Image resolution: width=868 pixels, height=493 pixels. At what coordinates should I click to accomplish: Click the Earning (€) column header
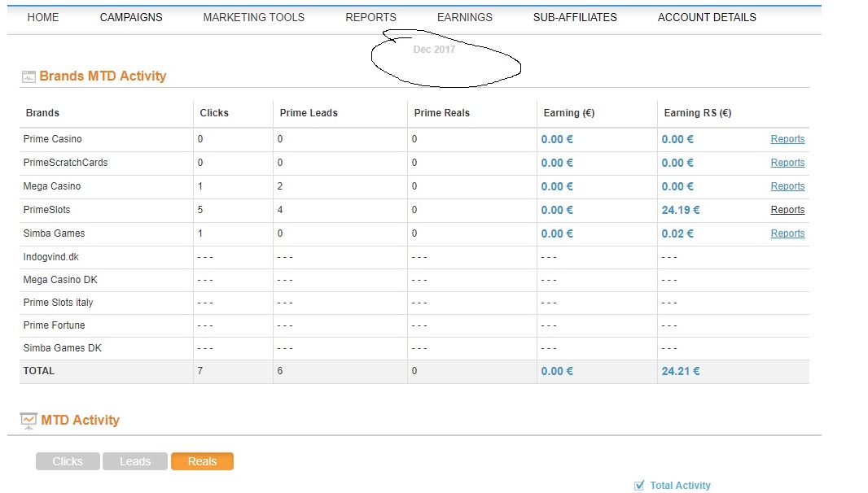[x=568, y=113]
